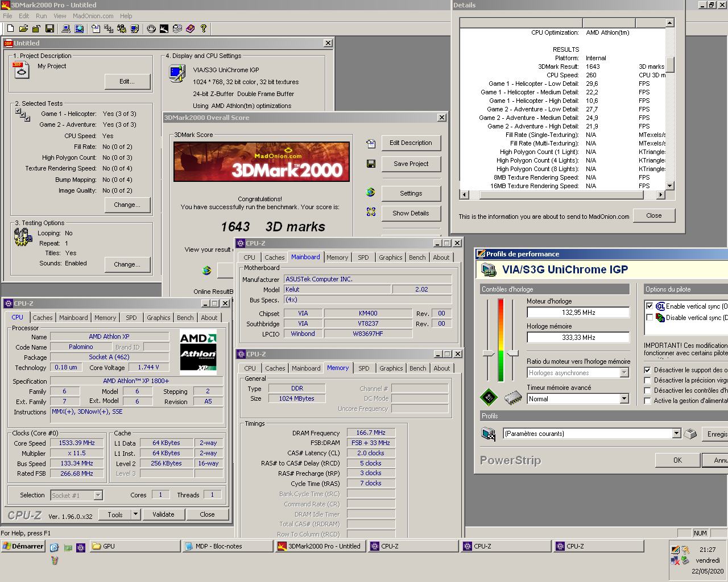The height and width of the screenshot is (582, 728).
Task: Click Change... button under Testing Options
Action: [127, 264]
